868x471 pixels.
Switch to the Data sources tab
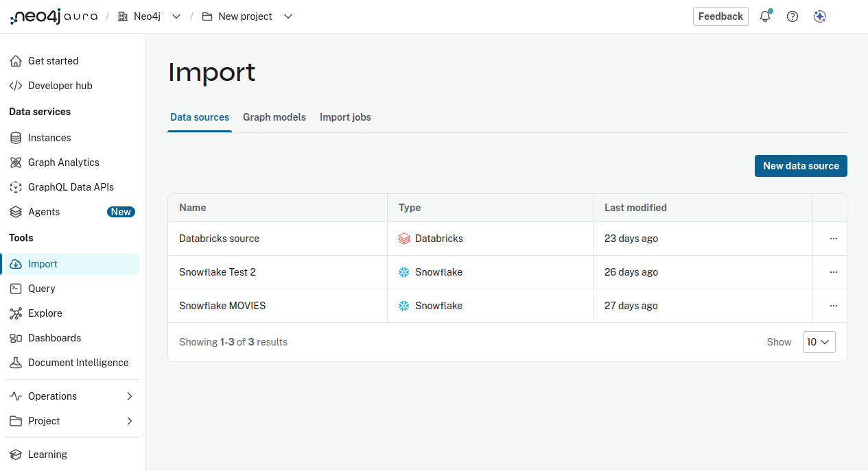[x=200, y=117]
